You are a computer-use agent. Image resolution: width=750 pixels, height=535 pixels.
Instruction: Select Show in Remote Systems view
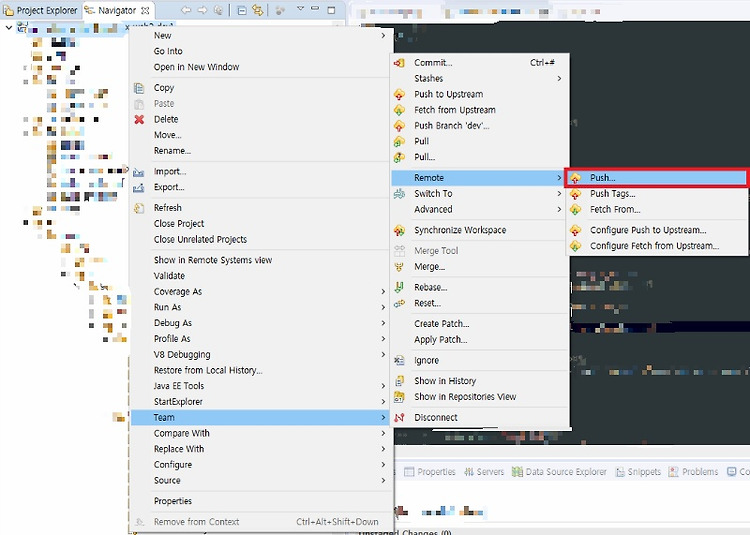coord(213,260)
